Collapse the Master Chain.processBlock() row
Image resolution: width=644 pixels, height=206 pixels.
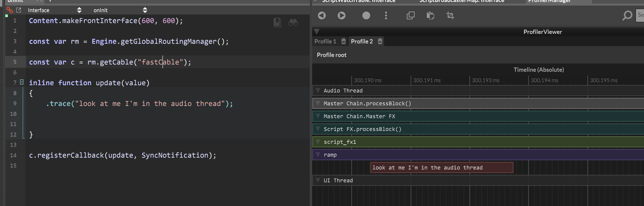click(318, 103)
